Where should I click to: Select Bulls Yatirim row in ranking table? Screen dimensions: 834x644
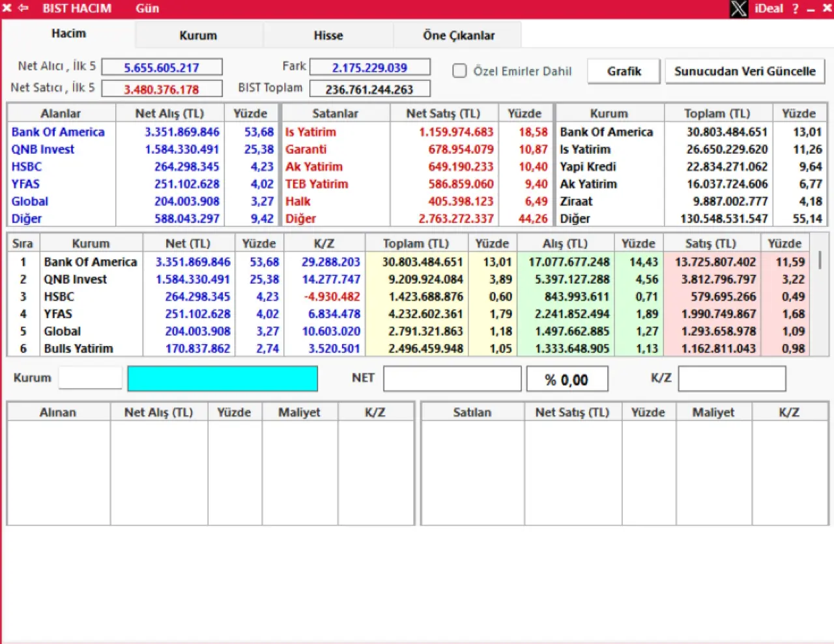(409, 349)
